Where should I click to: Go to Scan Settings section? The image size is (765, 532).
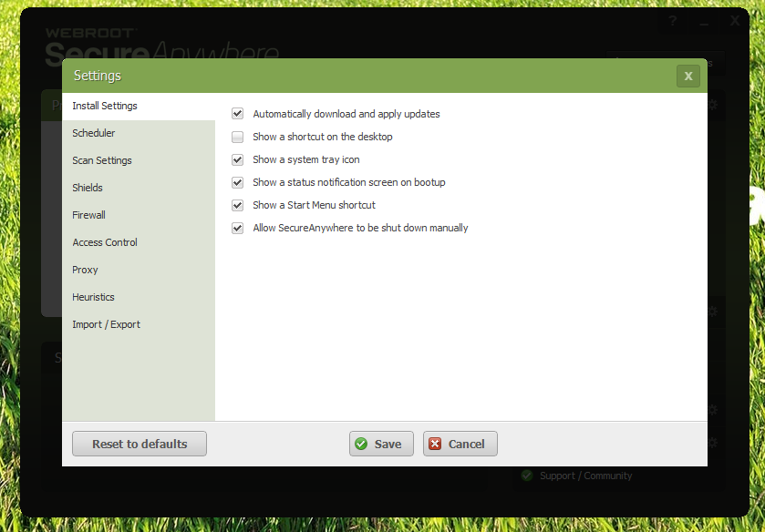pyautogui.click(x=139, y=160)
